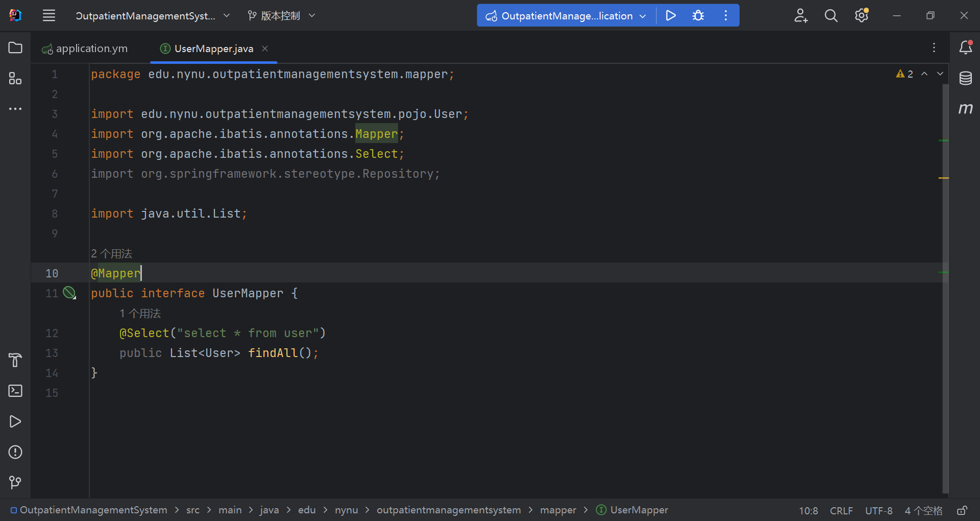Place cursor on findAll method name

coord(273,353)
